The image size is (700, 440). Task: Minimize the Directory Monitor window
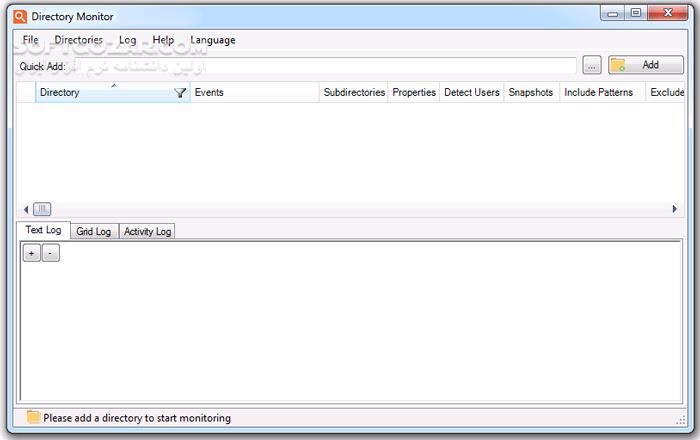click(x=612, y=13)
